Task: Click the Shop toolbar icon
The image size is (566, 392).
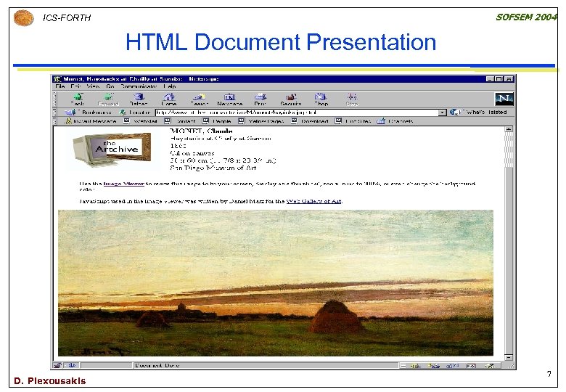Action: point(321,99)
